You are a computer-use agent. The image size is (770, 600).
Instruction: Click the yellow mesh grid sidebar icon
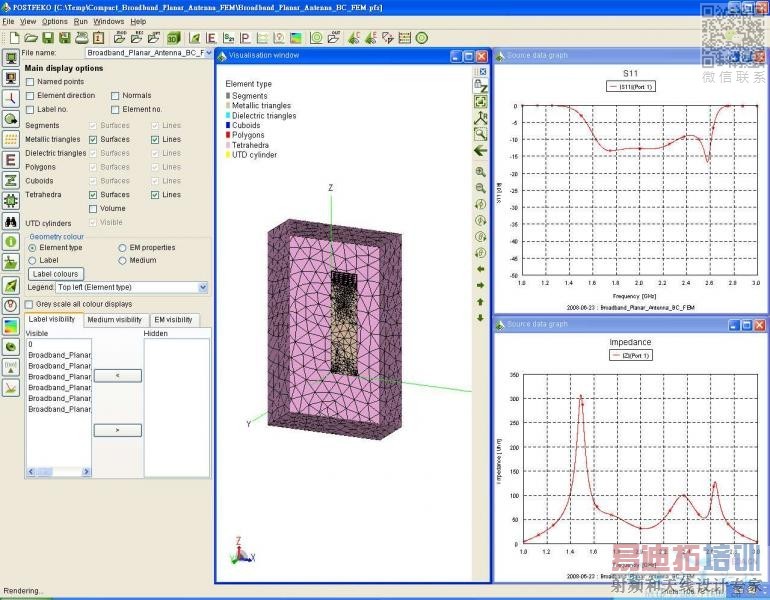[11, 139]
